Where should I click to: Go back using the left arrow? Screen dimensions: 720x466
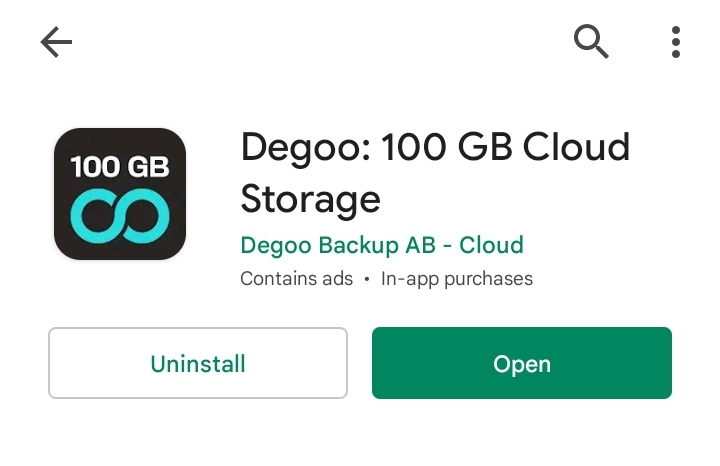click(x=56, y=42)
